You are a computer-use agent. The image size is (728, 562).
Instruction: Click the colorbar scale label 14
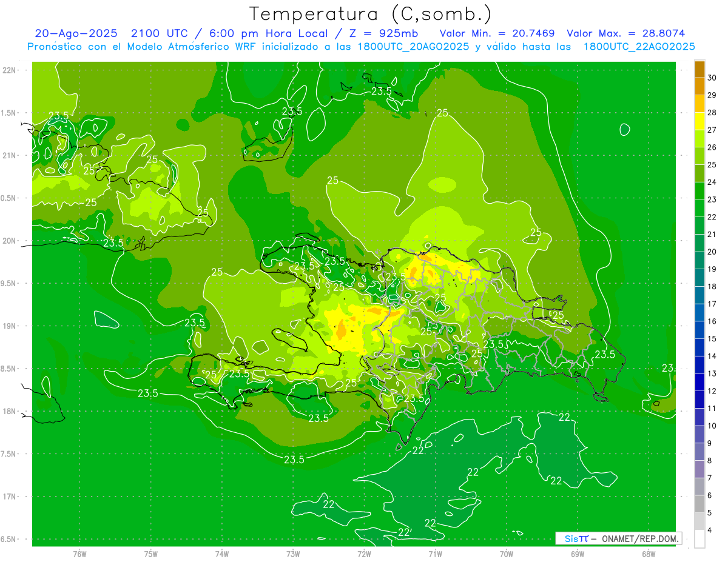click(712, 356)
